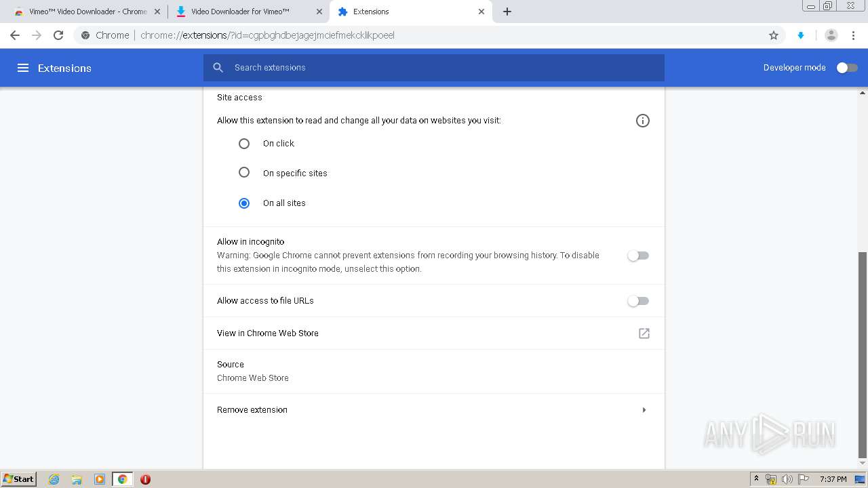
Task: Bookmark this page with the star icon
Action: tap(774, 35)
